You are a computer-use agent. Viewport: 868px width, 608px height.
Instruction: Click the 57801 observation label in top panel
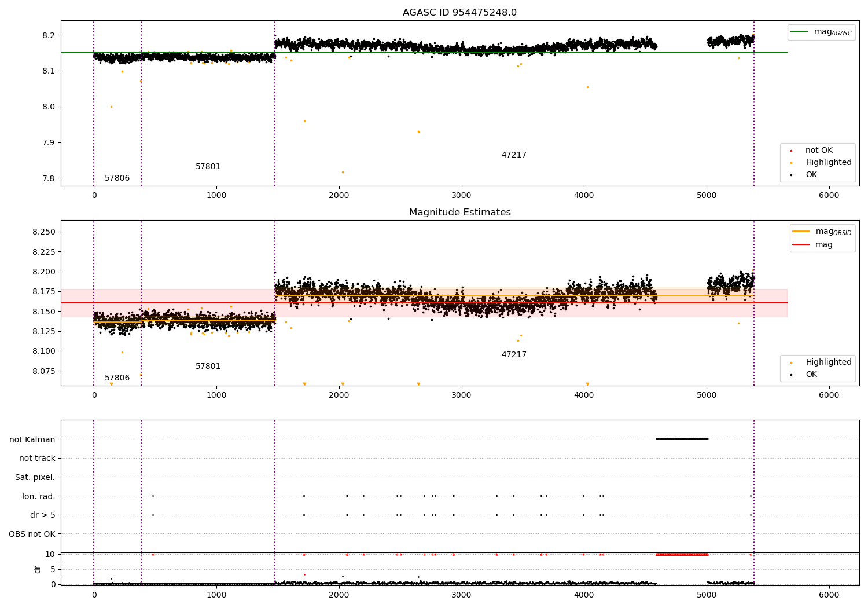[x=208, y=167]
